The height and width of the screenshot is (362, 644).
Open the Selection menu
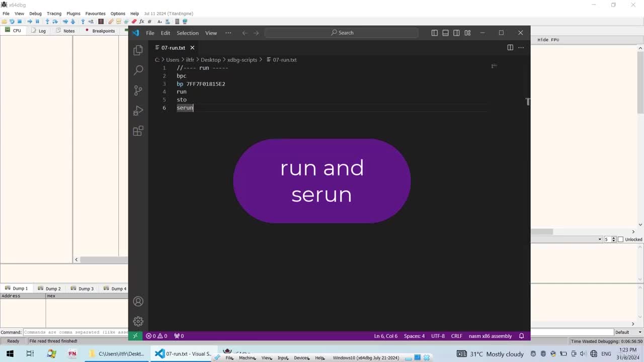tap(187, 33)
